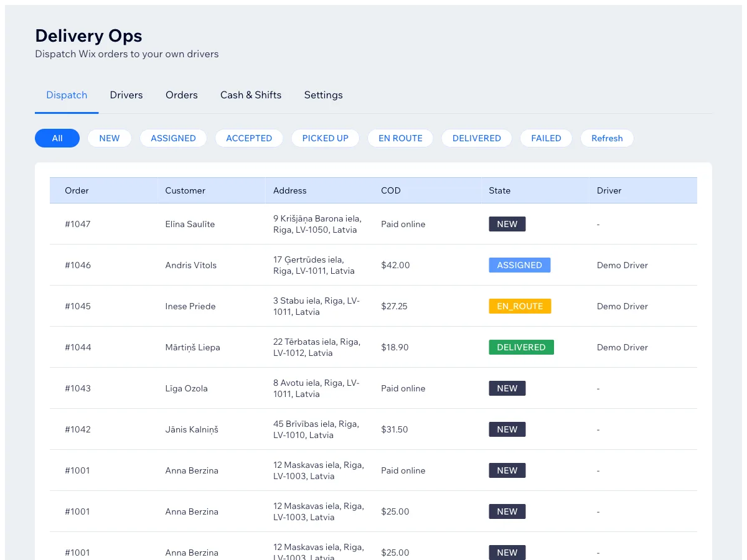Click customer Andris Vītols
The height and width of the screenshot is (560, 747).
coord(191,265)
